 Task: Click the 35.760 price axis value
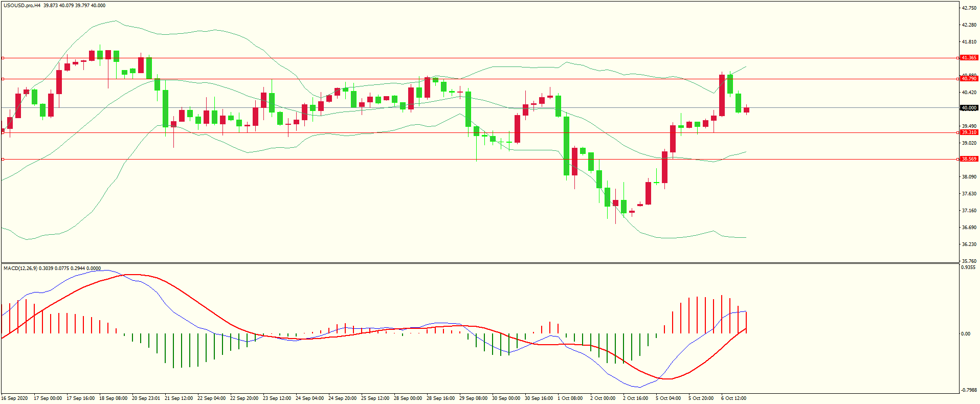click(969, 261)
